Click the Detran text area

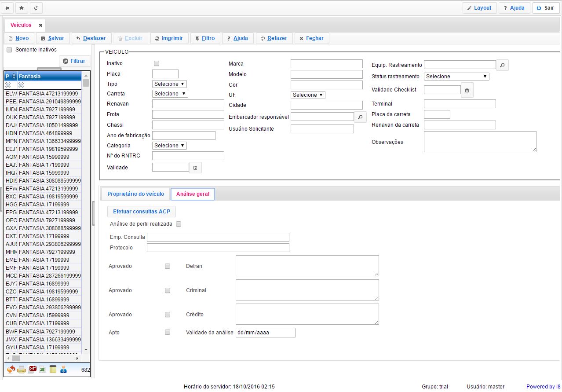coord(307,266)
